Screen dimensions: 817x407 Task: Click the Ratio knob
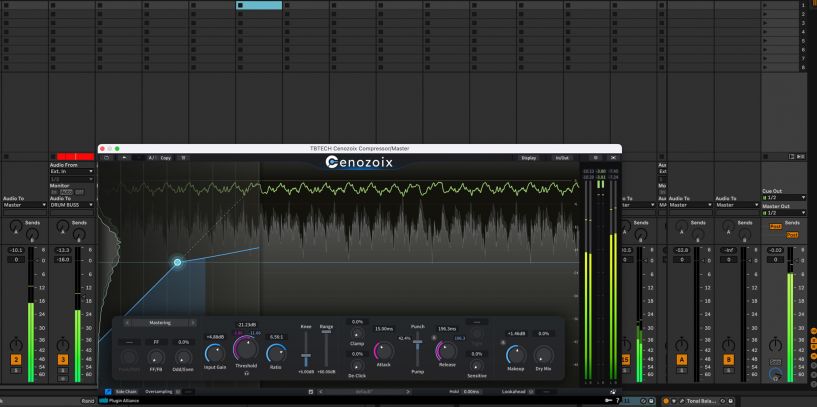click(275, 350)
